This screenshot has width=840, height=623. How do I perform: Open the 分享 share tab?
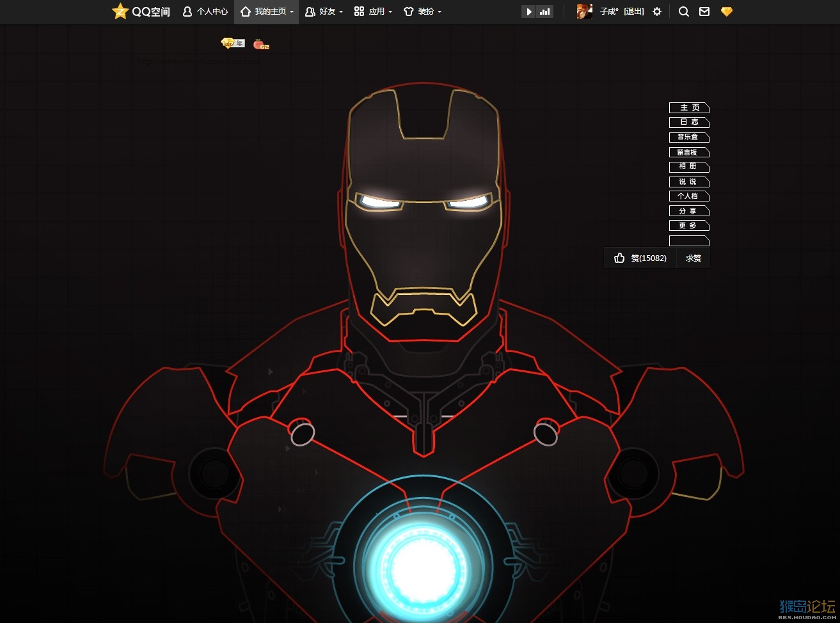point(689,211)
